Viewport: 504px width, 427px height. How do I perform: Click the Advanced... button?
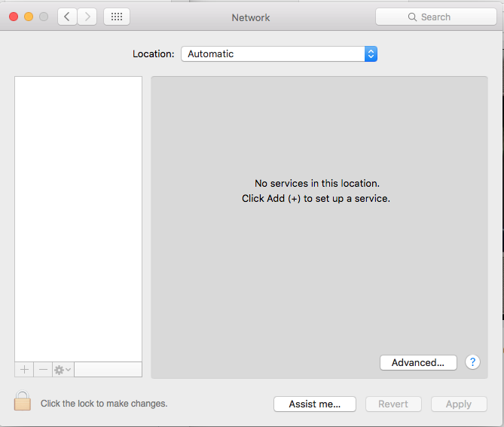pos(418,362)
